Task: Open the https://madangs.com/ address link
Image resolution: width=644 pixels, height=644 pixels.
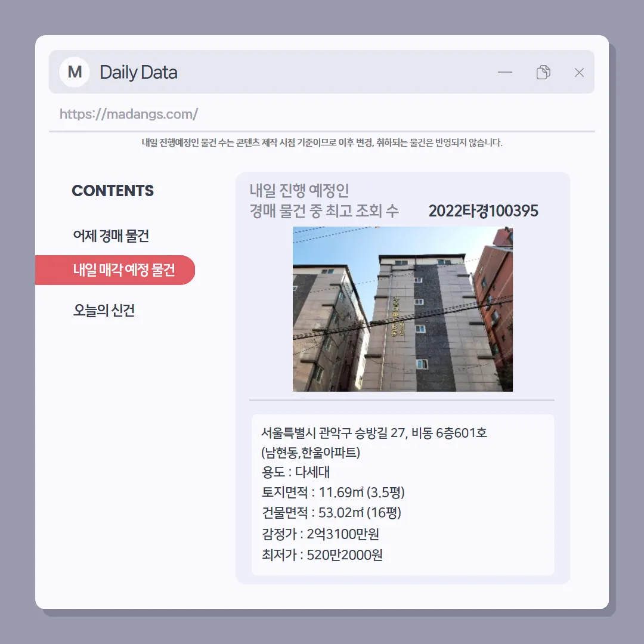Action: (129, 114)
